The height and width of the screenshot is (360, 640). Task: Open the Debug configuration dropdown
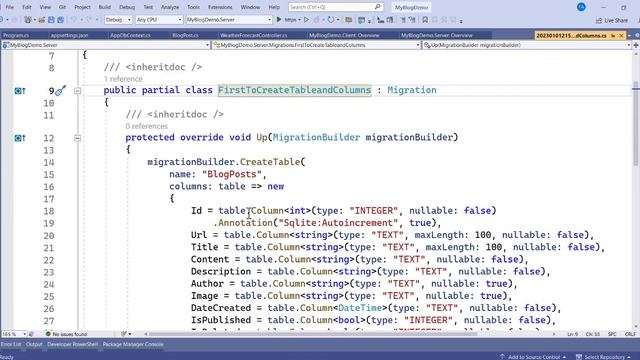[118, 20]
